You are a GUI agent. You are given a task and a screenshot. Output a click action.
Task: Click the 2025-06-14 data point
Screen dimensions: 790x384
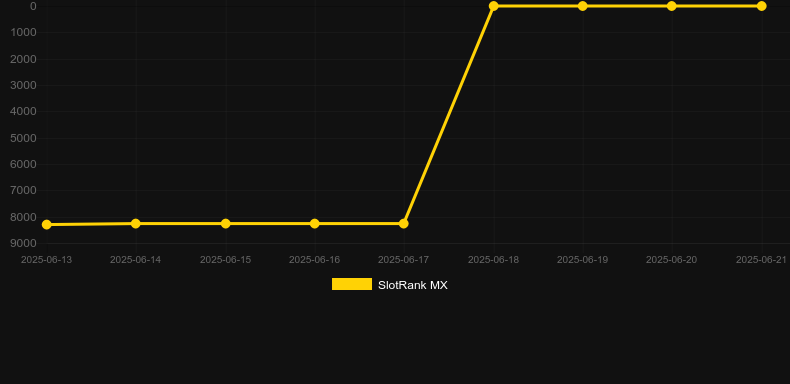click(x=136, y=223)
